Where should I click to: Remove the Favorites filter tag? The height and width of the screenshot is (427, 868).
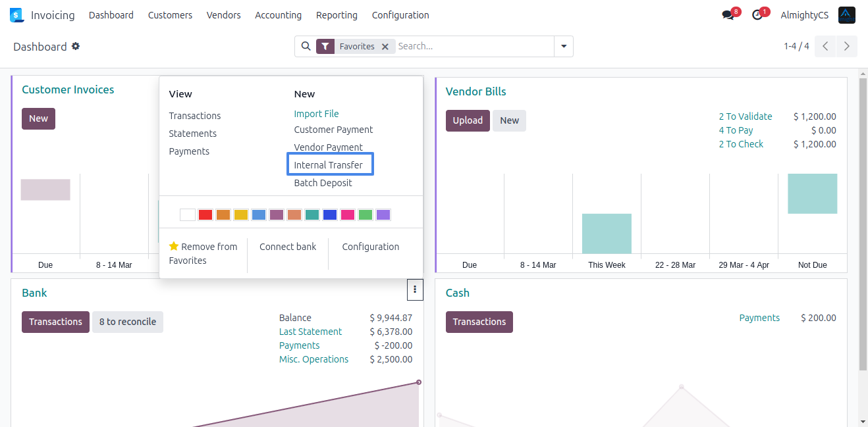[x=385, y=47]
